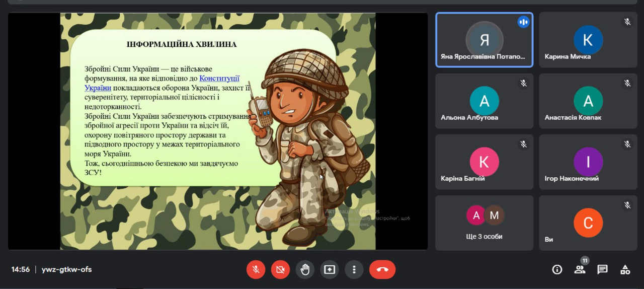644x289 pixels.
Task: Select Альона Албутова participant tile
Action: pos(484,101)
